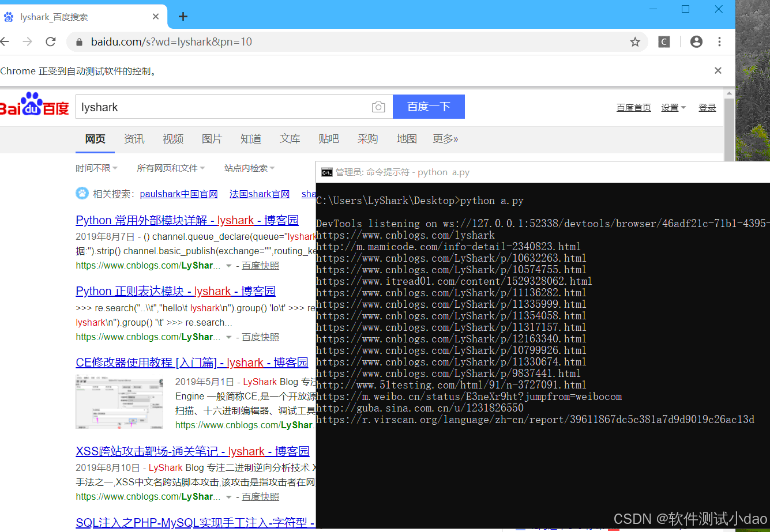Screen dimensions: 770x532
Task: Switch to the 采购 tab
Action: click(x=368, y=139)
